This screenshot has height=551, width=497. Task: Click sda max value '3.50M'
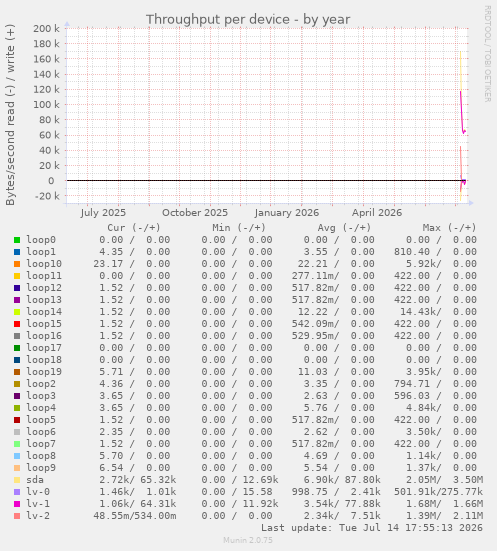click(x=468, y=480)
